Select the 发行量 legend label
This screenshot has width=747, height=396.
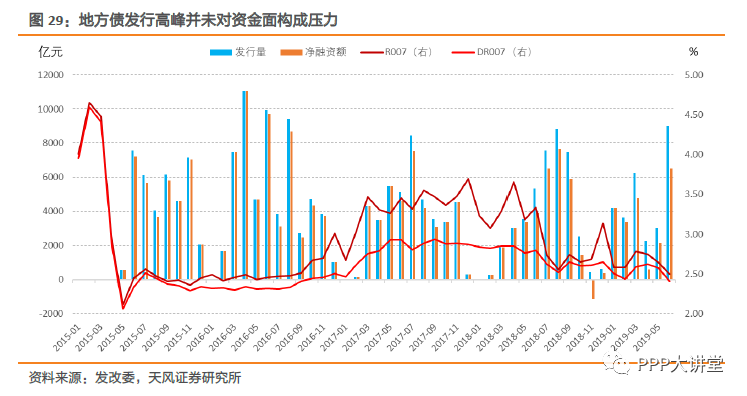250,52
